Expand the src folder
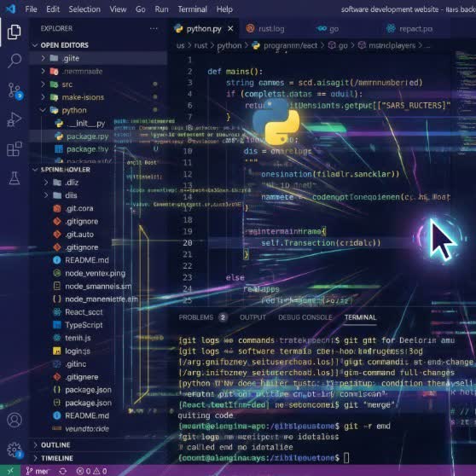476x476 pixels. [x=44, y=84]
